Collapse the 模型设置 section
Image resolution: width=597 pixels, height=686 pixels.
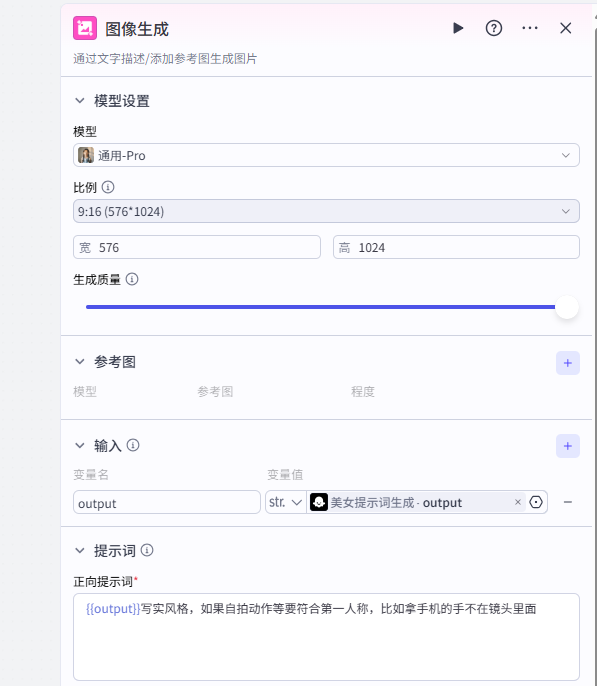[80, 101]
